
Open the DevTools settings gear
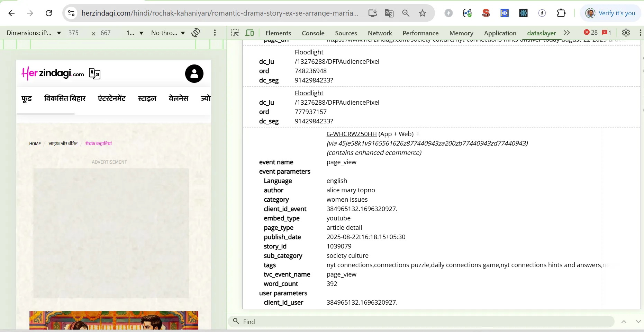click(626, 33)
